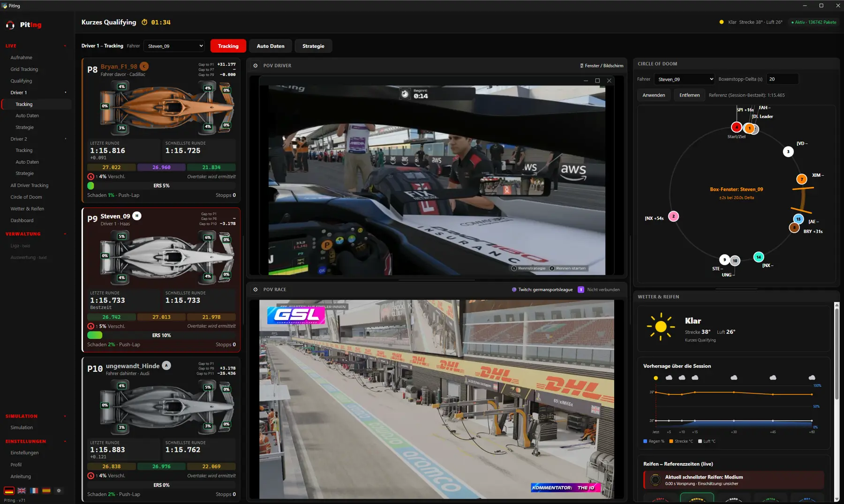
Task: Collapse the VERWALTUNG sidebar section
Action: (65, 234)
